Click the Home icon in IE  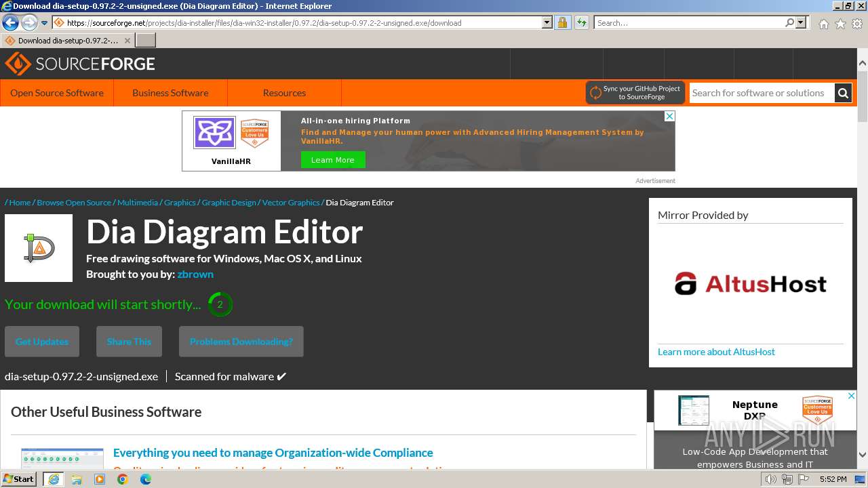point(823,24)
